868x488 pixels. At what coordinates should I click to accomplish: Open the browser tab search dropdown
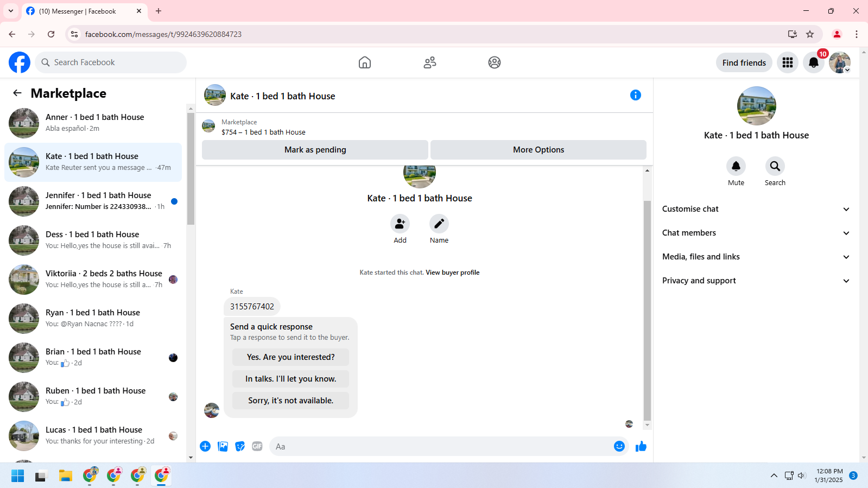tap(11, 11)
